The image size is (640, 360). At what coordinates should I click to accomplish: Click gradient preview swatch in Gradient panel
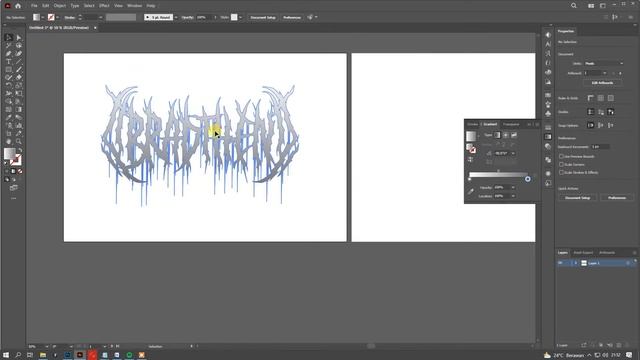pyautogui.click(x=471, y=136)
